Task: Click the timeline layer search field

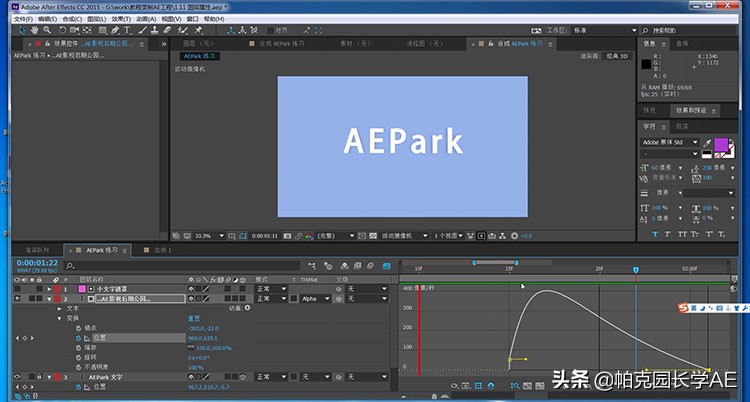Action: tap(182, 266)
